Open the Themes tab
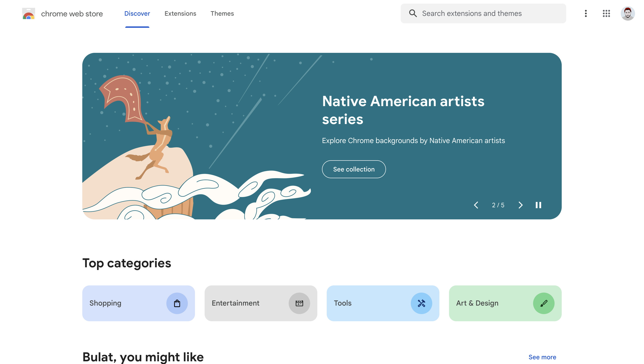Viewport: 644px width, 364px height. pos(222,13)
